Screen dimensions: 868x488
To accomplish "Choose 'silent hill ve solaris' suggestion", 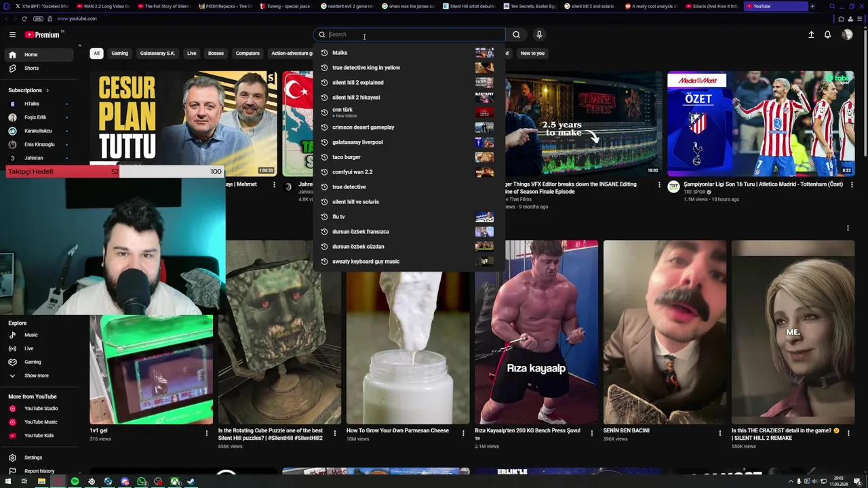I will pos(409,202).
